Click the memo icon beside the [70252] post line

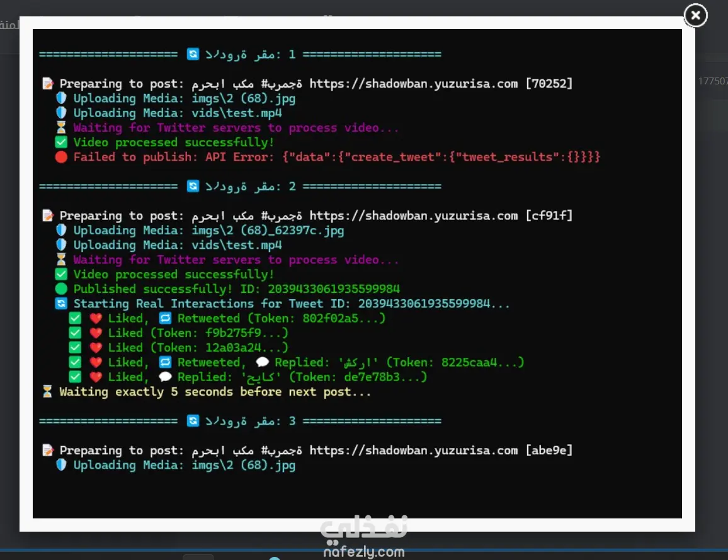pos(47,84)
